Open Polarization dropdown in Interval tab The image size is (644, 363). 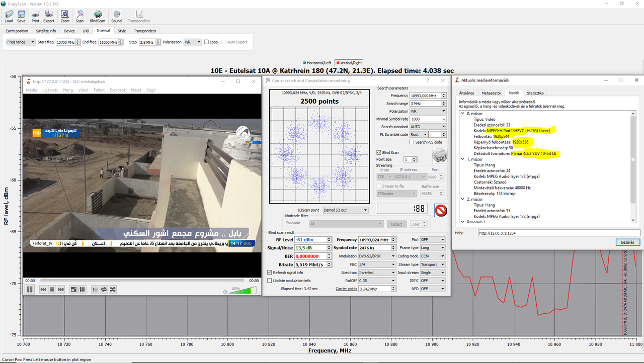[192, 42]
